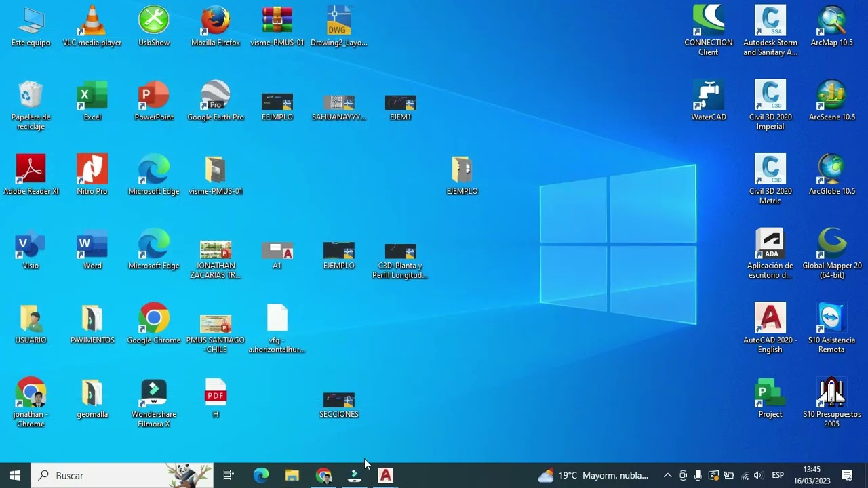
Task: Select the Civil 3D 2020 Imperial icon
Action: [770, 105]
